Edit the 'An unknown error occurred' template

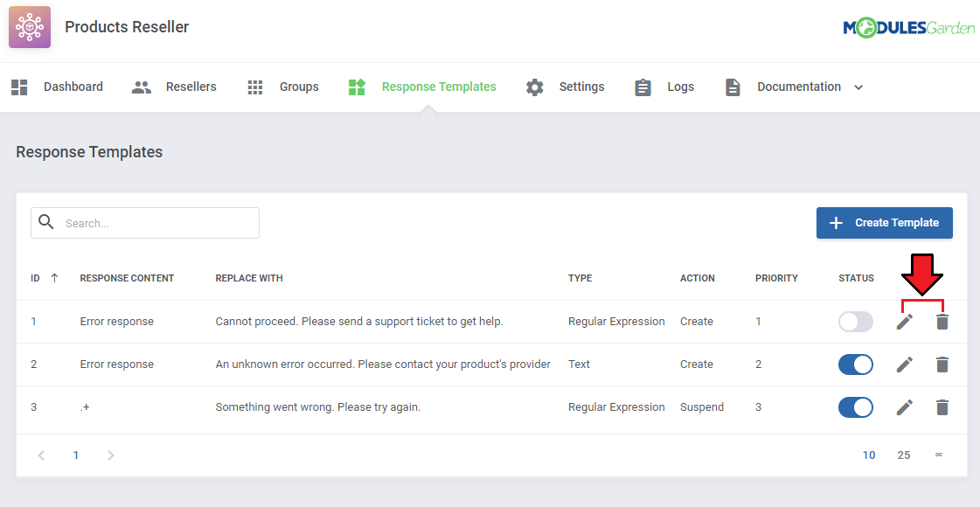click(x=904, y=365)
